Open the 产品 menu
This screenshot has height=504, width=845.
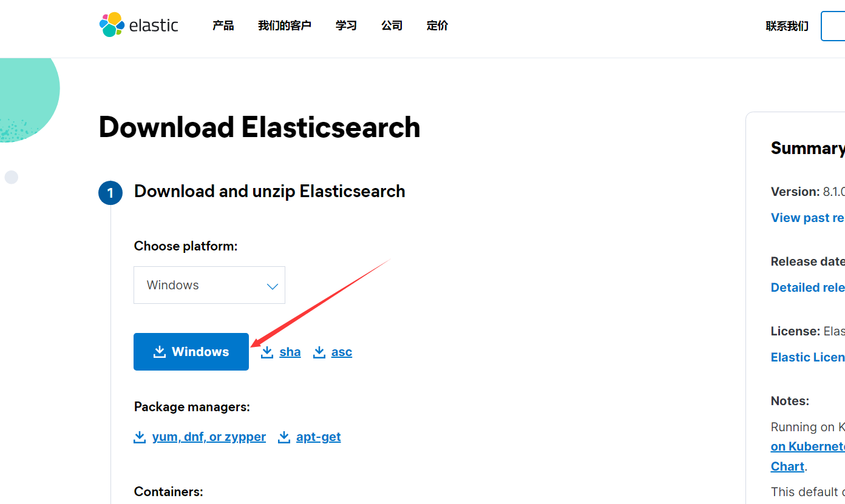click(x=223, y=25)
